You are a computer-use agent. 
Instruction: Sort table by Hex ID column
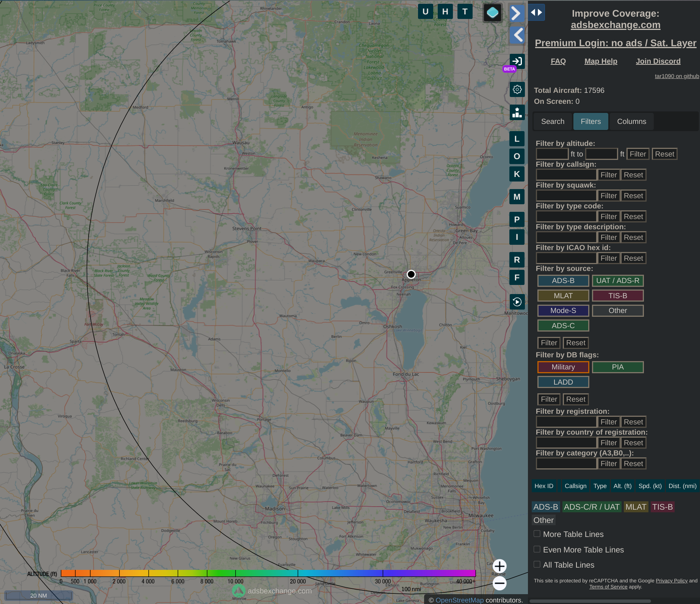point(544,486)
